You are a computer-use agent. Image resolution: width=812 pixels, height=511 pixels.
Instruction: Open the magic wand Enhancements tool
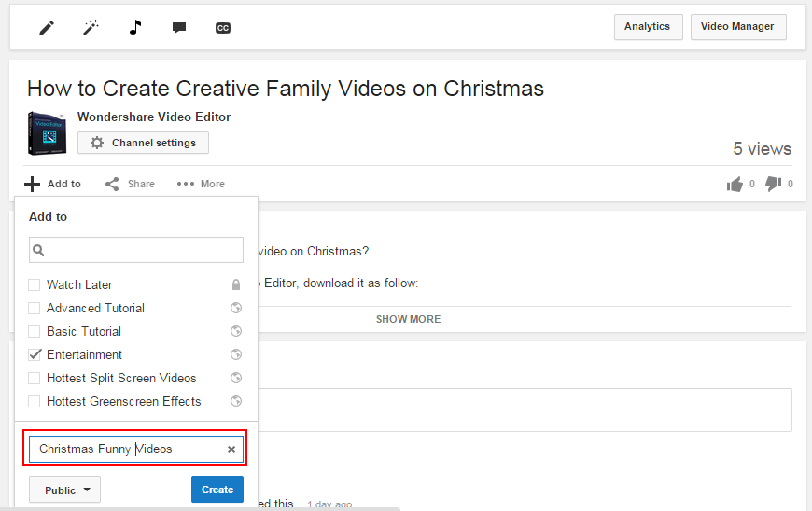[91, 27]
